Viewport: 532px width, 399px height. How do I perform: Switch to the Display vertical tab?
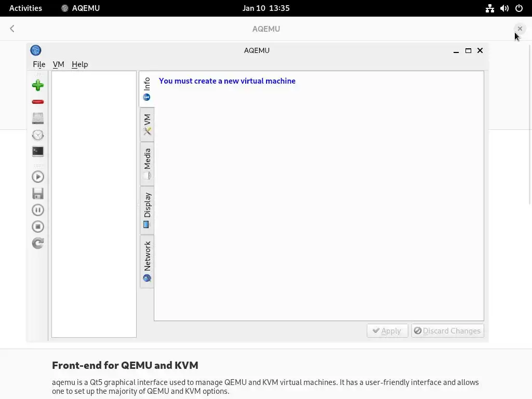pyautogui.click(x=147, y=210)
